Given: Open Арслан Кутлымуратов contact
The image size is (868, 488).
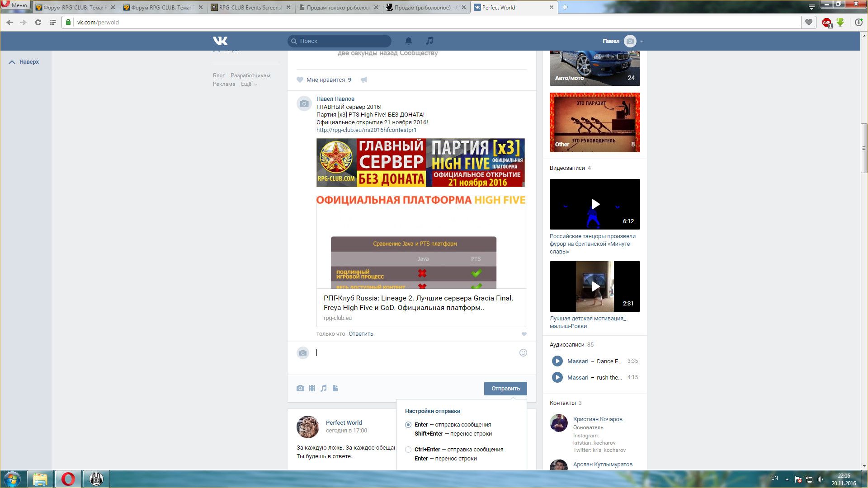Looking at the screenshot, I should point(603,465).
